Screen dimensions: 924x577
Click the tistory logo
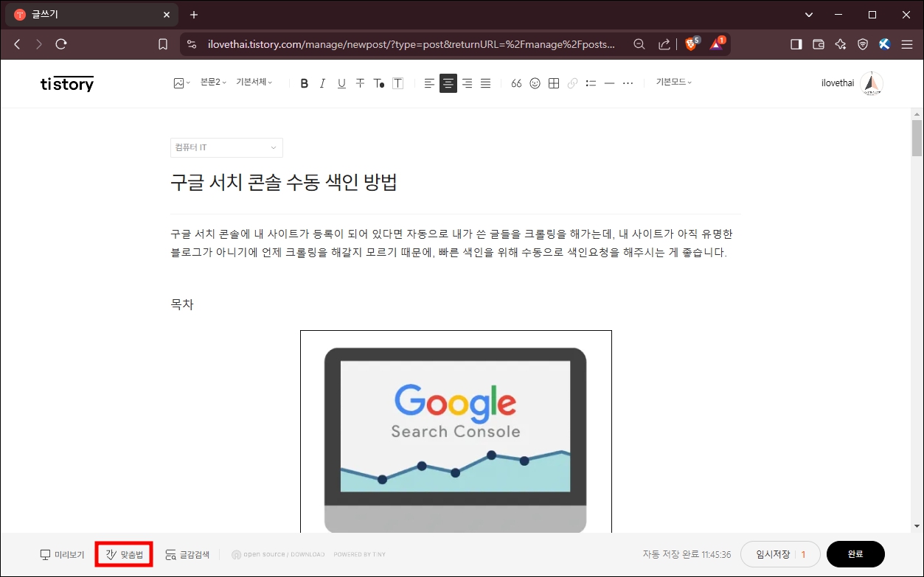point(67,83)
